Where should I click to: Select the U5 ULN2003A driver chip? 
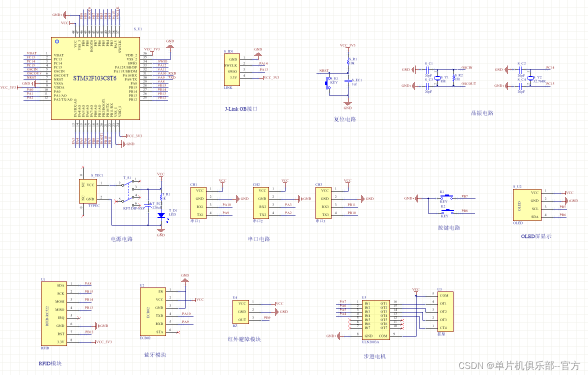click(x=376, y=319)
